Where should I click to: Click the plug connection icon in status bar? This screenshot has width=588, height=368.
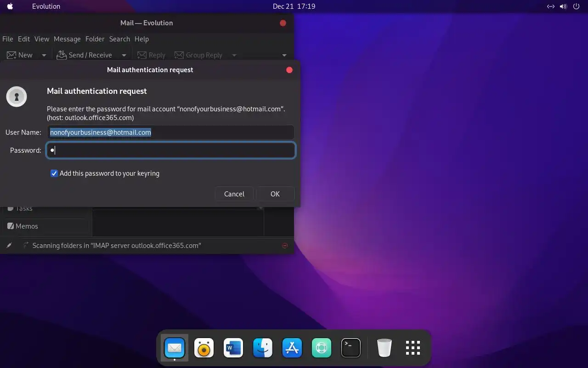9,246
